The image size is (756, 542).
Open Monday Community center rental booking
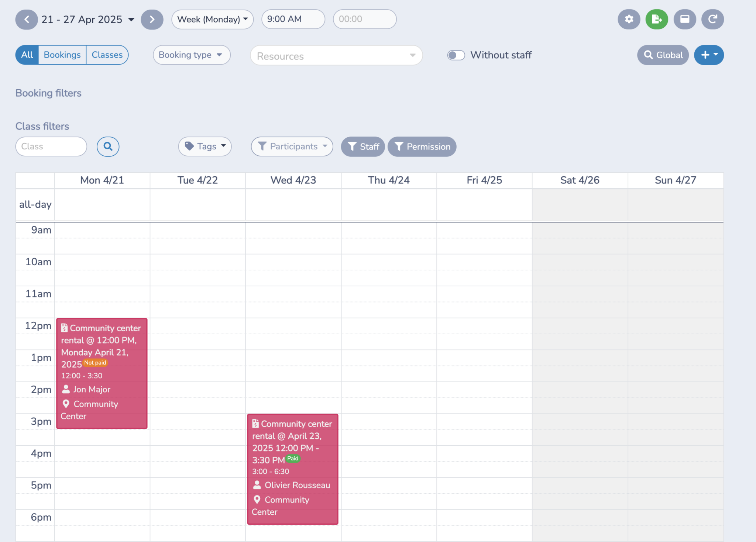(x=102, y=373)
